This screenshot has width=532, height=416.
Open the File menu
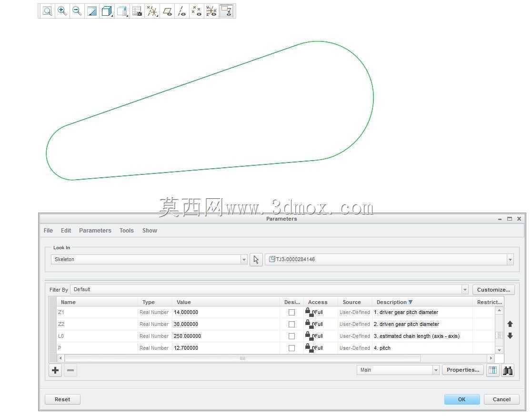point(48,231)
